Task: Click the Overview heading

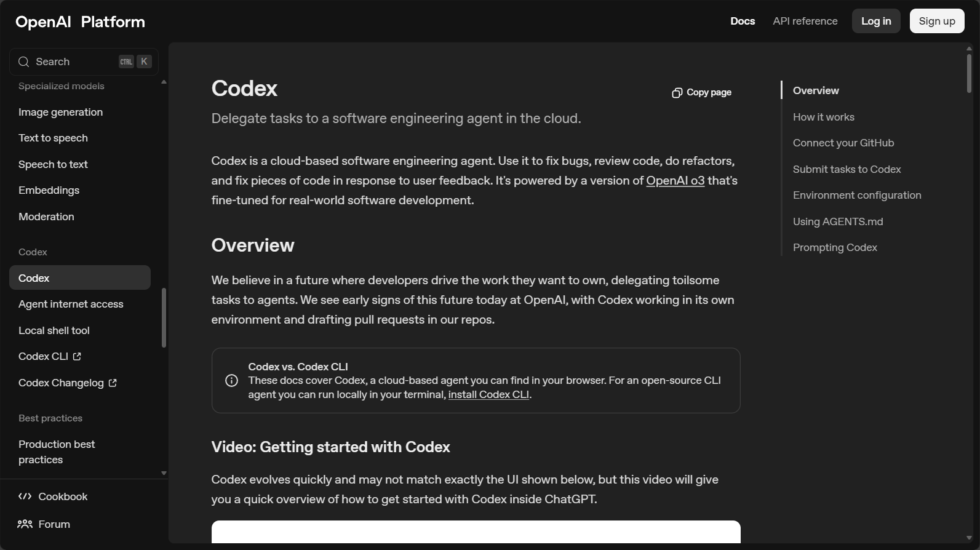Action: coord(253,245)
